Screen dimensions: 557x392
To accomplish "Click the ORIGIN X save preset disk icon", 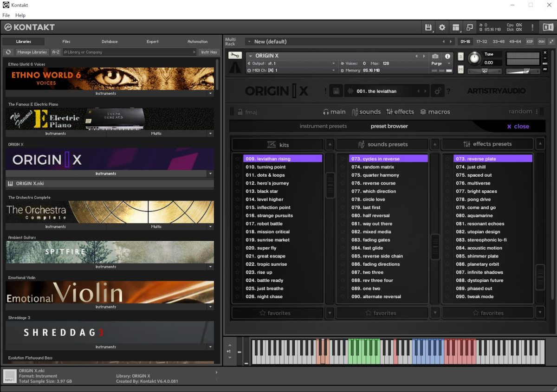I will [x=337, y=91].
